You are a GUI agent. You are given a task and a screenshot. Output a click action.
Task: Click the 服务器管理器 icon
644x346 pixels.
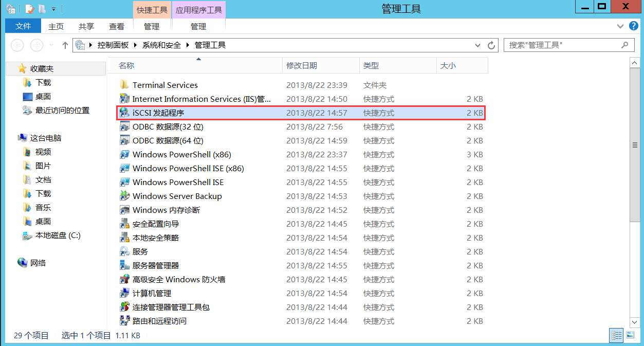124,265
